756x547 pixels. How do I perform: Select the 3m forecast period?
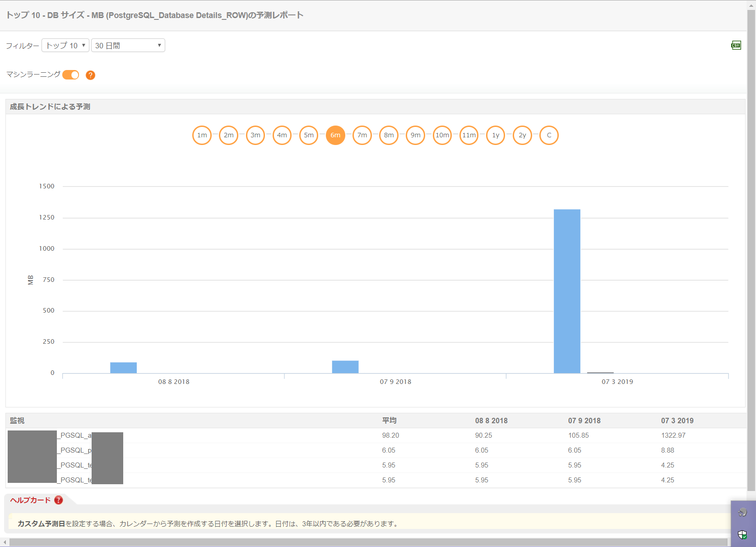(255, 135)
